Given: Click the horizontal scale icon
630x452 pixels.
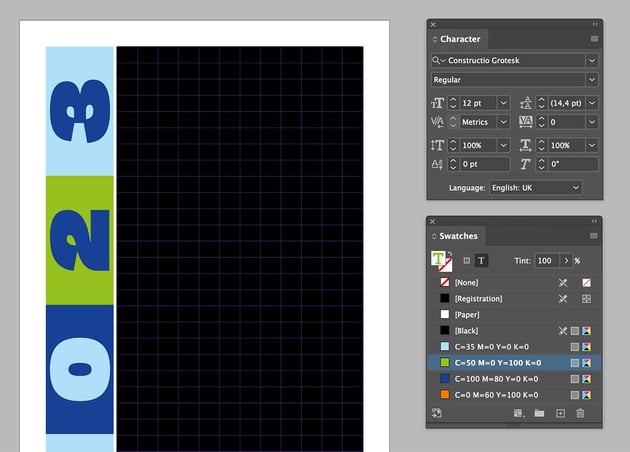Looking at the screenshot, I should (526, 145).
